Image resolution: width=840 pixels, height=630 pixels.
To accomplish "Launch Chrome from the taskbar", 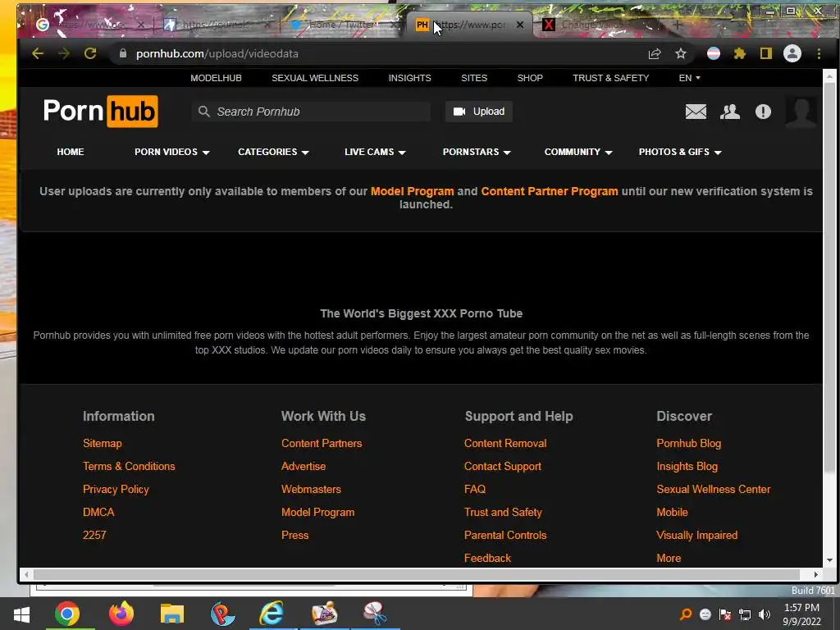I will pyautogui.click(x=67, y=614).
